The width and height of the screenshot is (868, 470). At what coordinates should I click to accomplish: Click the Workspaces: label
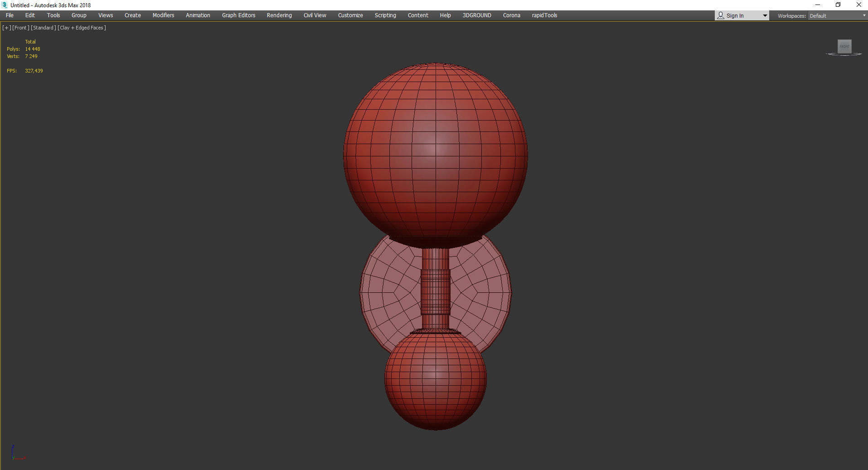point(791,16)
